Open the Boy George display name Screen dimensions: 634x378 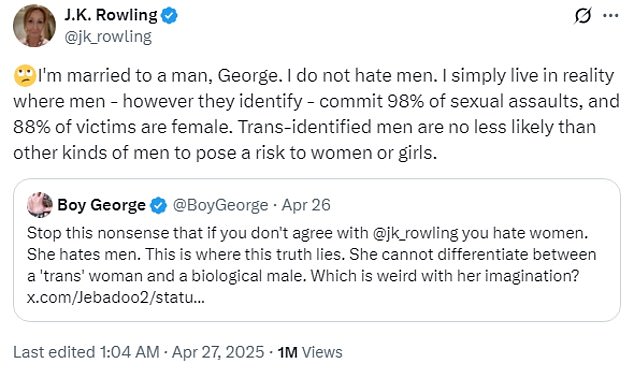coord(101,205)
